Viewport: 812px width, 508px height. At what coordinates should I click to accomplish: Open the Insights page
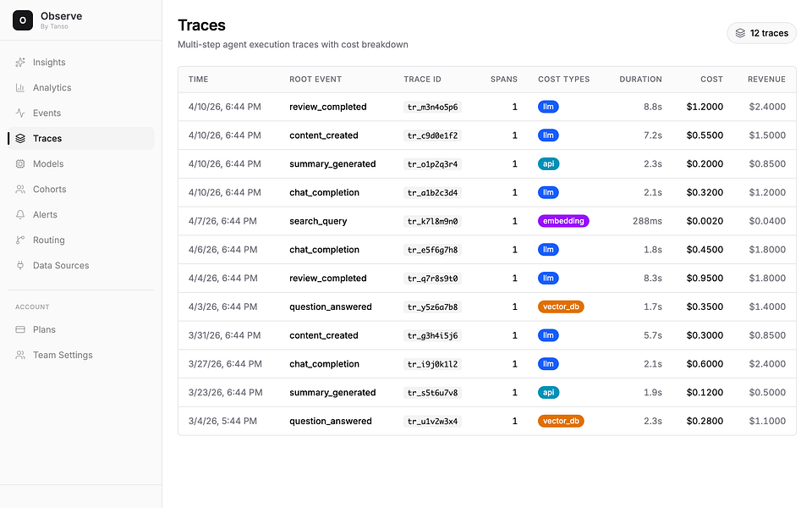pos(81,62)
